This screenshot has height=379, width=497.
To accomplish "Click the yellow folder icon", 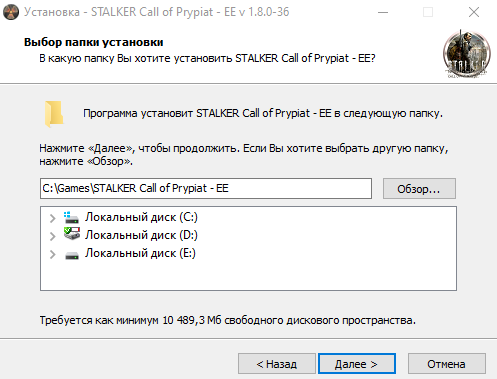I will [x=54, y=114].
